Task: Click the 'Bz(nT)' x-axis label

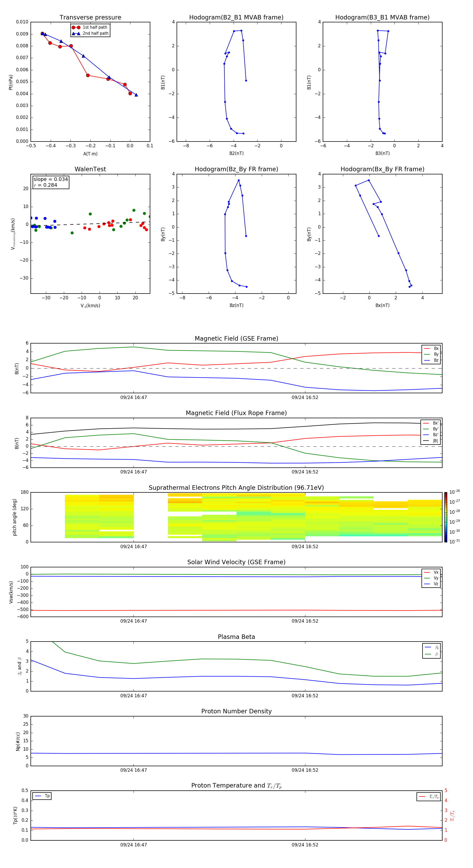Action: 236,305
